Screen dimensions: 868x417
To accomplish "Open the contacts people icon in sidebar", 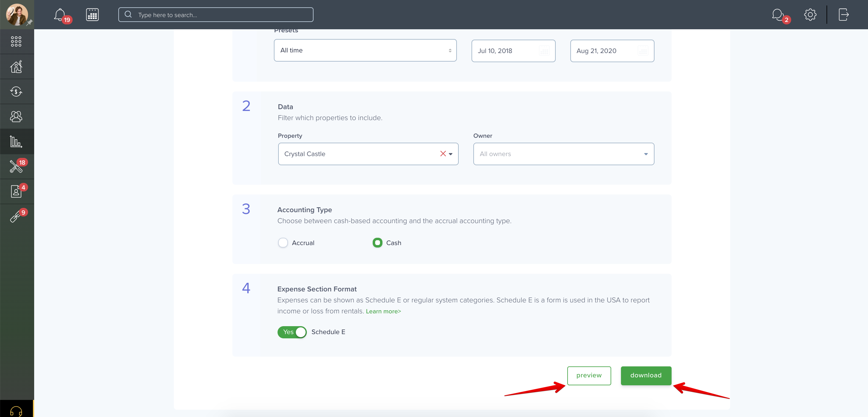I will (16, 116).
